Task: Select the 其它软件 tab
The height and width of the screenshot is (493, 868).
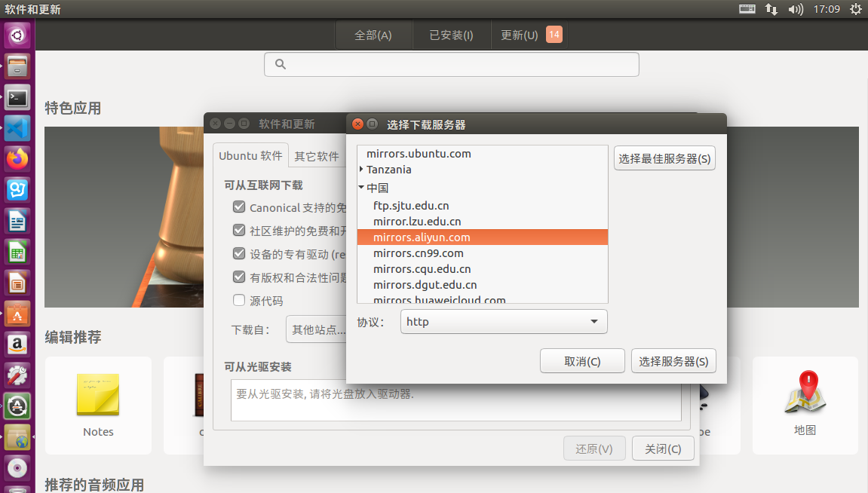Action: (x=317, y=157)
